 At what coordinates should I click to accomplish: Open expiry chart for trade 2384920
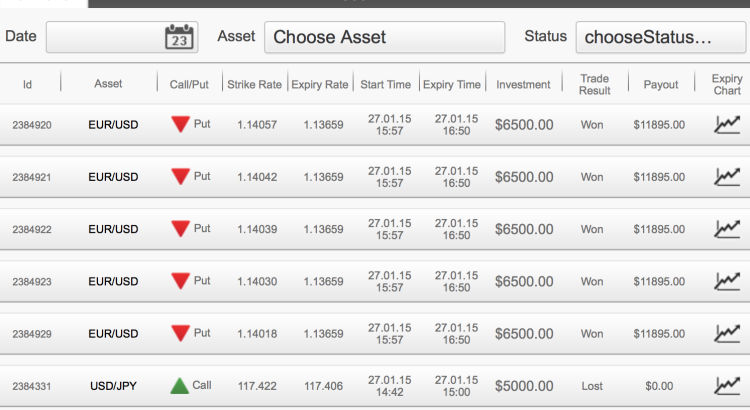point(727,125)
